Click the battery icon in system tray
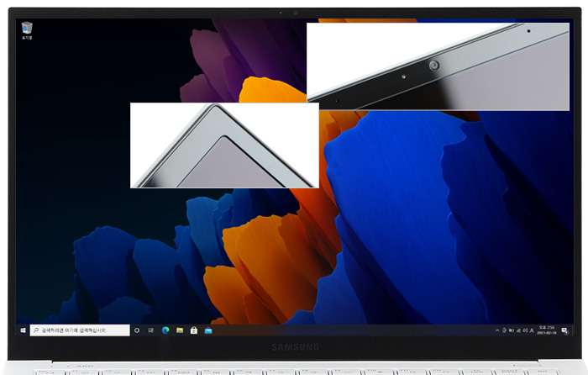This screenshot has height=375, width=588. tap(511, 330)
